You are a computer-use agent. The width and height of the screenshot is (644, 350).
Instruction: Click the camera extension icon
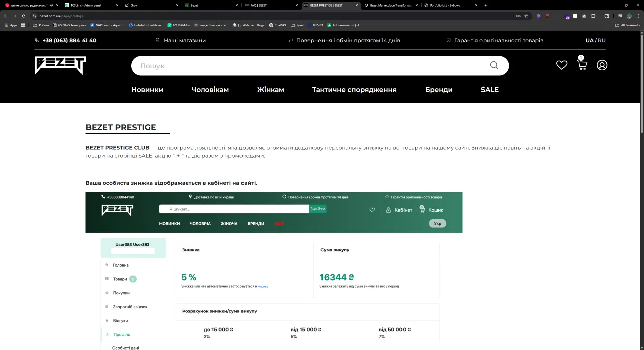pyautogui.click(x=584, y=16)
